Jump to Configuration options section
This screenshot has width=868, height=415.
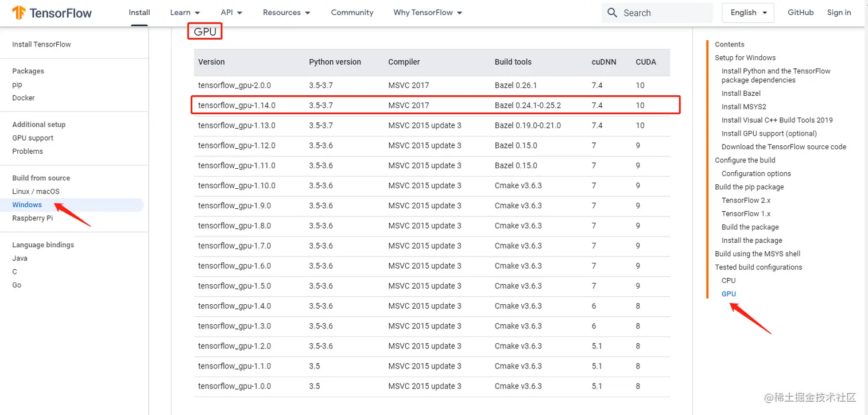(x=756, y=173)
